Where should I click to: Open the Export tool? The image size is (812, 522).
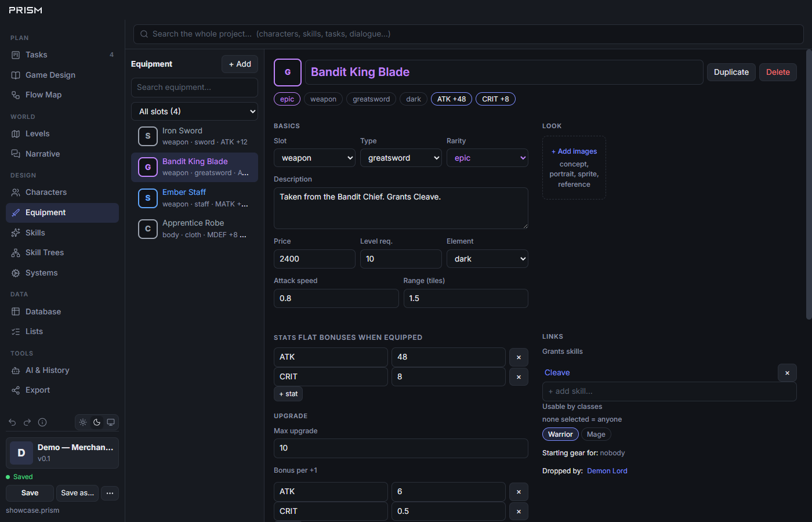click(62, 390)
